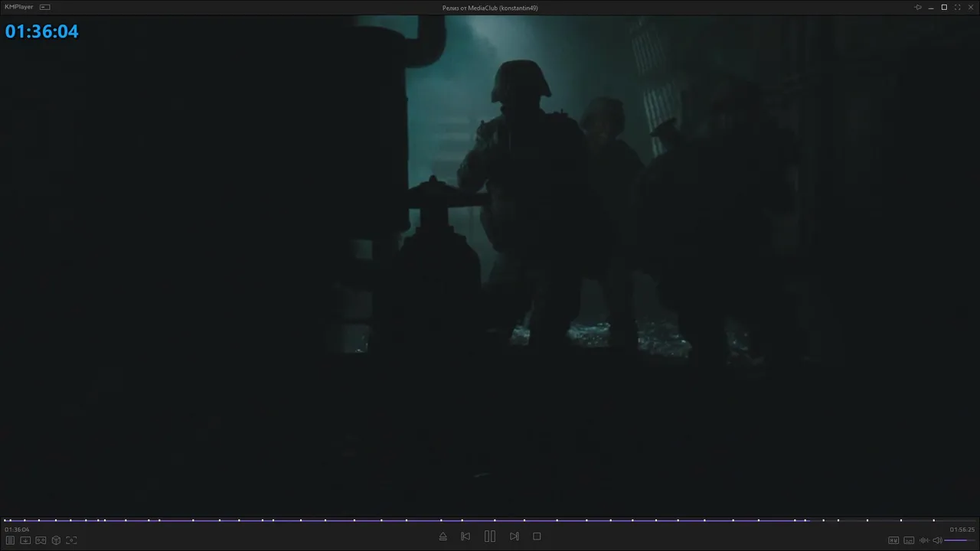Click the total duration 01:56:25 label
980x551 pixels.
coord(962,530)
